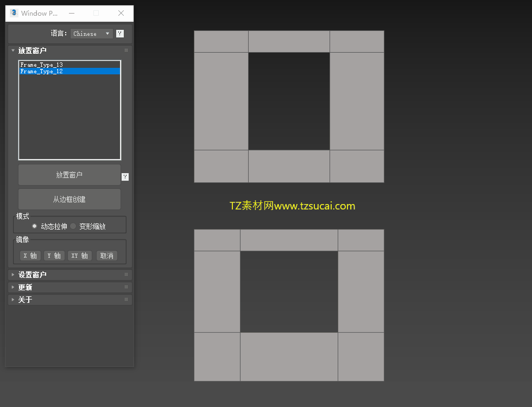Screen dimensions: 532x407
Task: Click the help icon beside the 放置窗户 button
Action: (125, 177)
